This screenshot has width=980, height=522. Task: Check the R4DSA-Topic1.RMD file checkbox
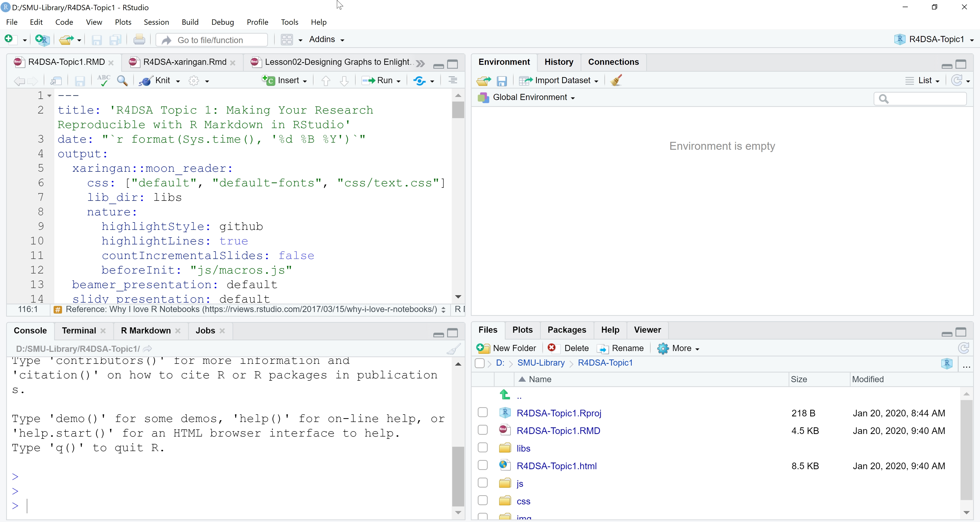click(x=482, y=430)
